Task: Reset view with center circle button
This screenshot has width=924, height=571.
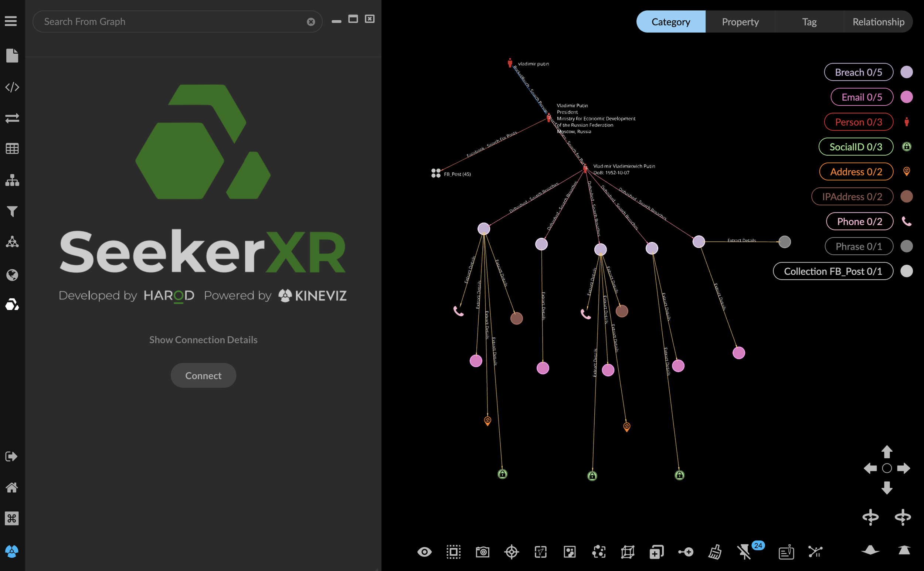Action: (x=887, y=468)
